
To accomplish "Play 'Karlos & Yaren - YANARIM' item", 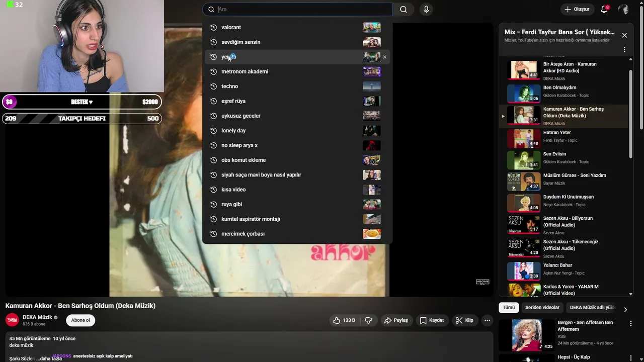I will (x=563, y=290).
